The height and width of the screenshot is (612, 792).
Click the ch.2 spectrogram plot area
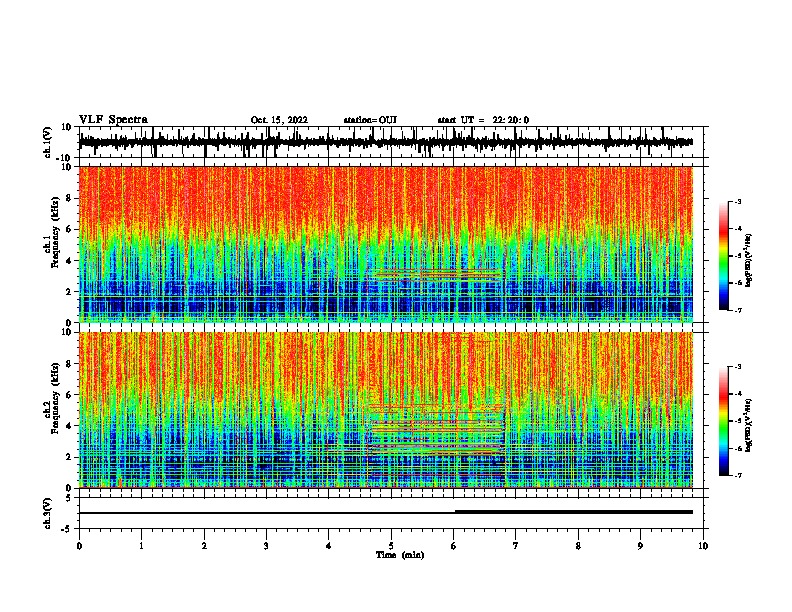pyautogui.click(x=386, y=410)
